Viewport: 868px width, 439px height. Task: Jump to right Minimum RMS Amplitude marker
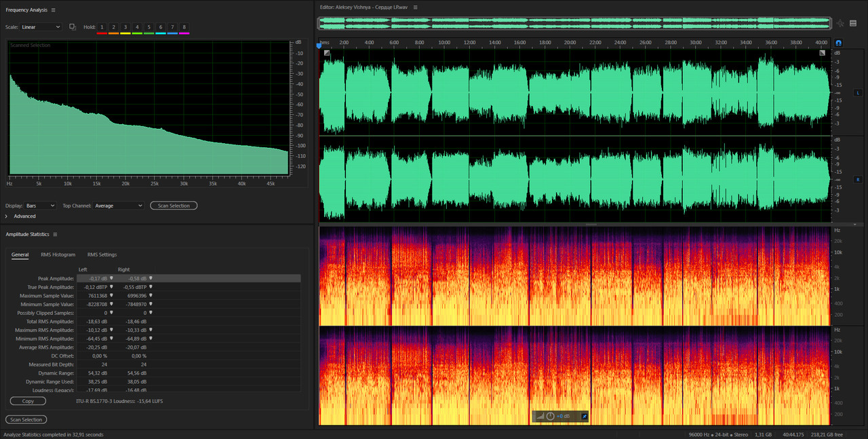(x=151, y=339)
